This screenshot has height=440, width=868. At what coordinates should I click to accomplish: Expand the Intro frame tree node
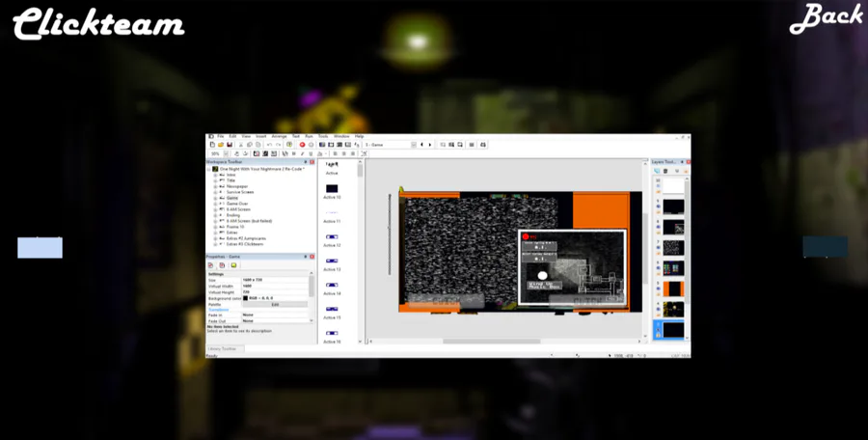pyautogui.click(x=215, y=175)
